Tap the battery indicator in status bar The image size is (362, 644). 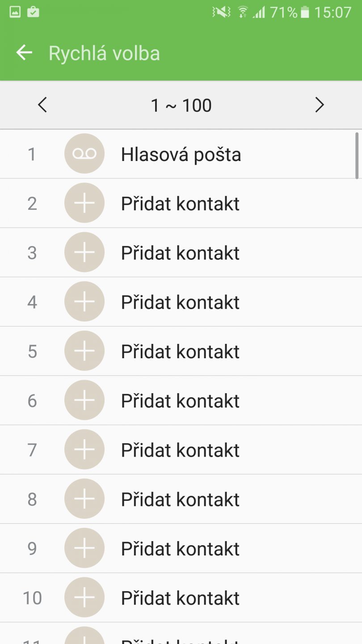(x=305, y=12)
